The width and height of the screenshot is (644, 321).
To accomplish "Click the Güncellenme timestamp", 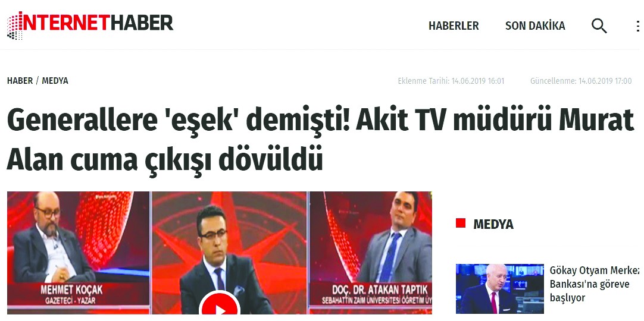I will [581, 81].
